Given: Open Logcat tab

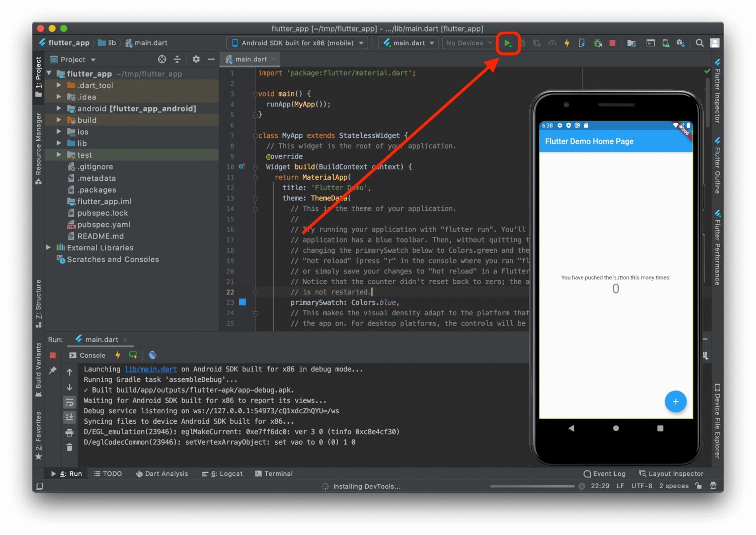Looking at the screenshot, I should [x=222, y=474].
